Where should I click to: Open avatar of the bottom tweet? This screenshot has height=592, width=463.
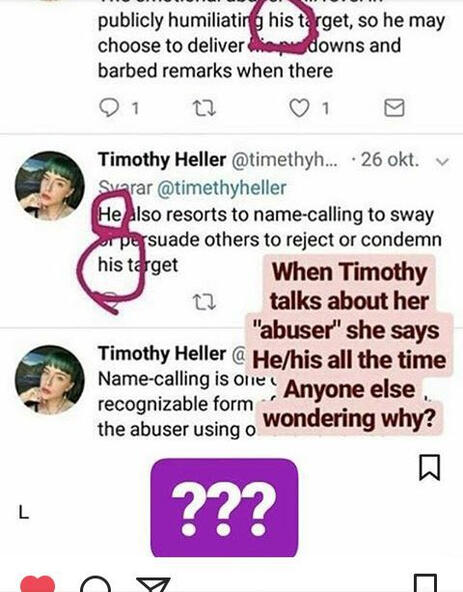click(x=49, y=380)
